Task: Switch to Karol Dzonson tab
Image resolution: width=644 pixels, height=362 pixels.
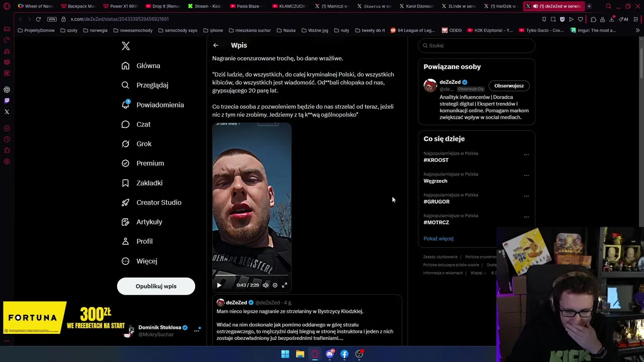Action: (x=416, y=6)
